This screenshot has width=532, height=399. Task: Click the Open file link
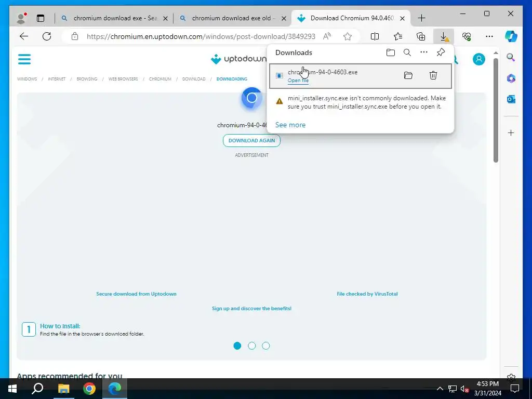pyautogui.click(x=298, y=81)
